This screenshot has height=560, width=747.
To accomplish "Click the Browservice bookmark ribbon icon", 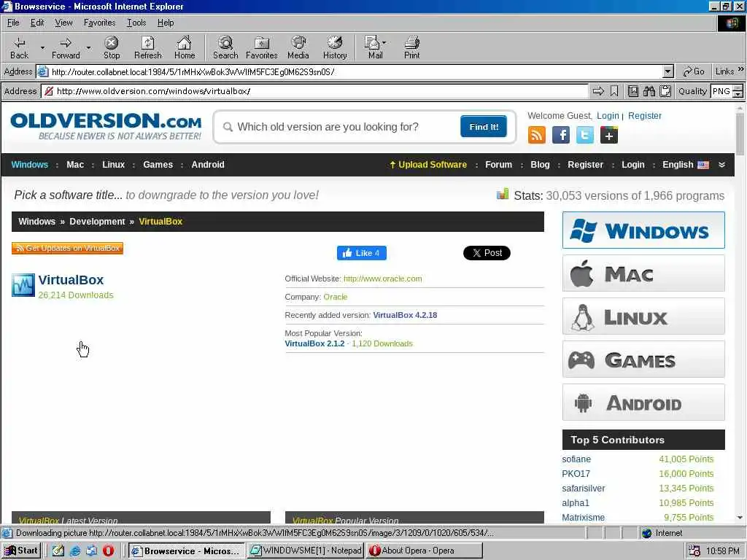I will (614, 91).
